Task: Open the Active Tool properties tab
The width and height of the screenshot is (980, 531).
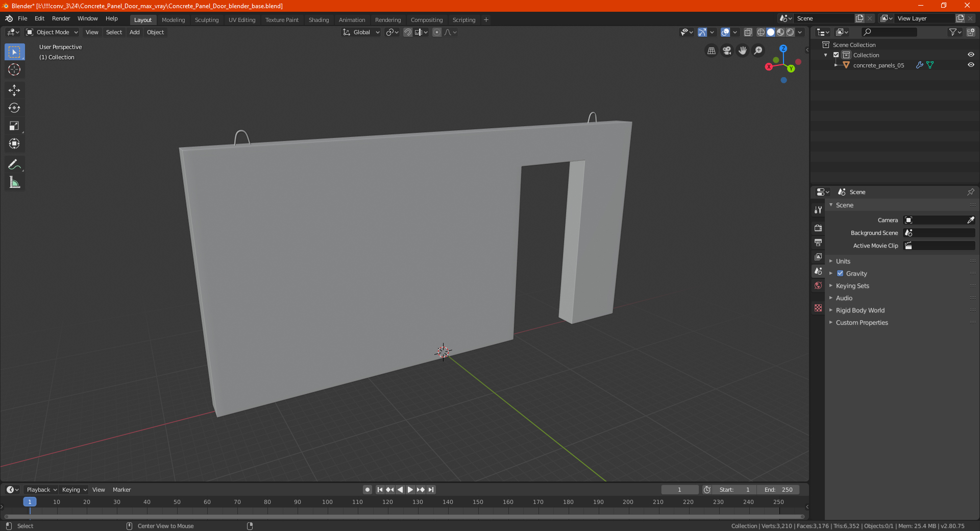Action: (818, 210)
